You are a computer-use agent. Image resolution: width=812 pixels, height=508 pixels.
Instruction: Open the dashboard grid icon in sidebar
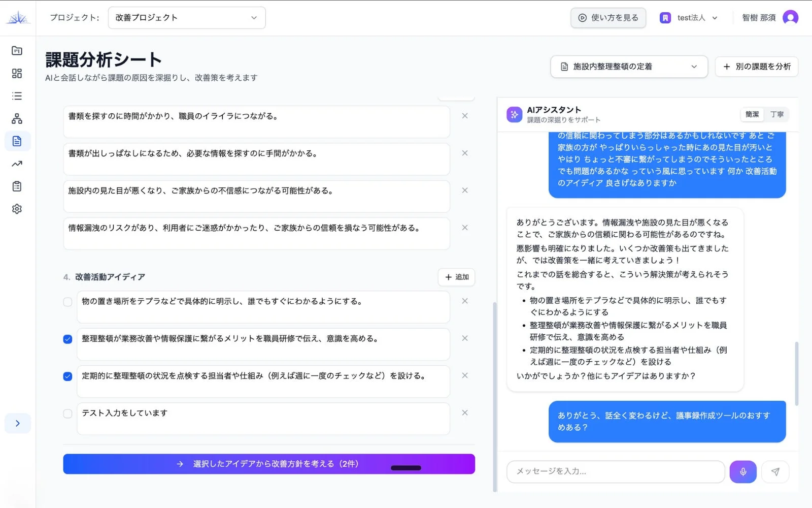click(17, 73)
